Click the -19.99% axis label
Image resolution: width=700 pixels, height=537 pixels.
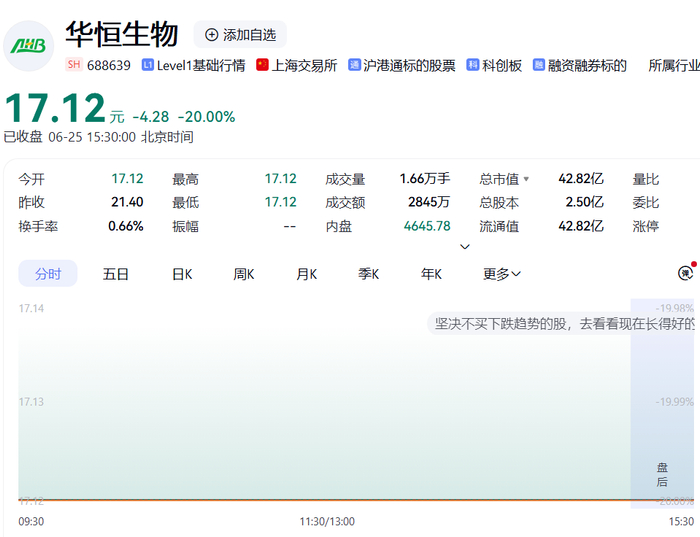(675, 402)
